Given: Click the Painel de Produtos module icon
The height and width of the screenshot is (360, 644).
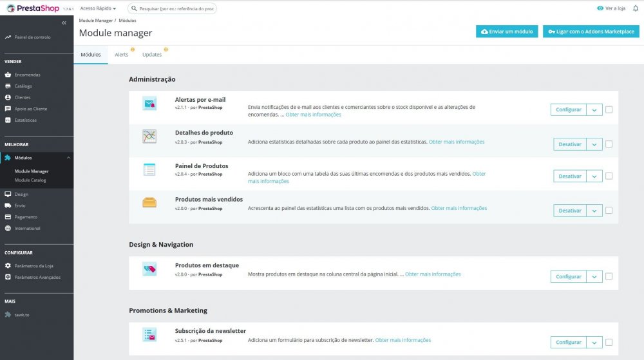Looking at the screenshot, I should 149,169.
